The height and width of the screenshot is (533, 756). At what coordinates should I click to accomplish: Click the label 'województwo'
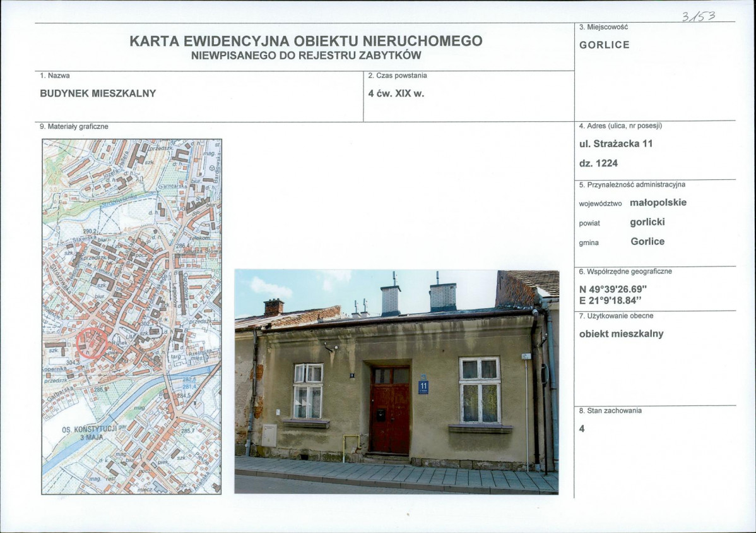coord(600,204)
